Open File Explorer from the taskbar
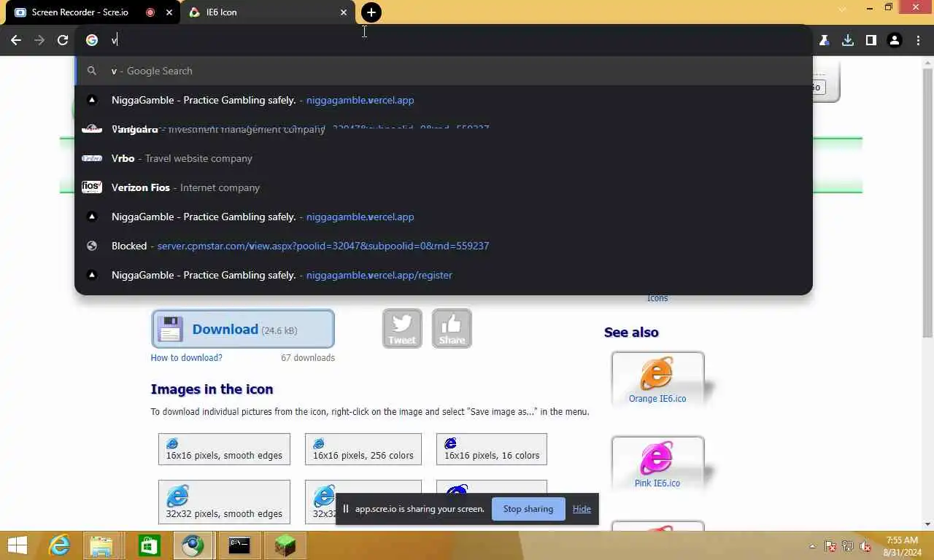This screenshot has width=934, height=560. (101, 545)
